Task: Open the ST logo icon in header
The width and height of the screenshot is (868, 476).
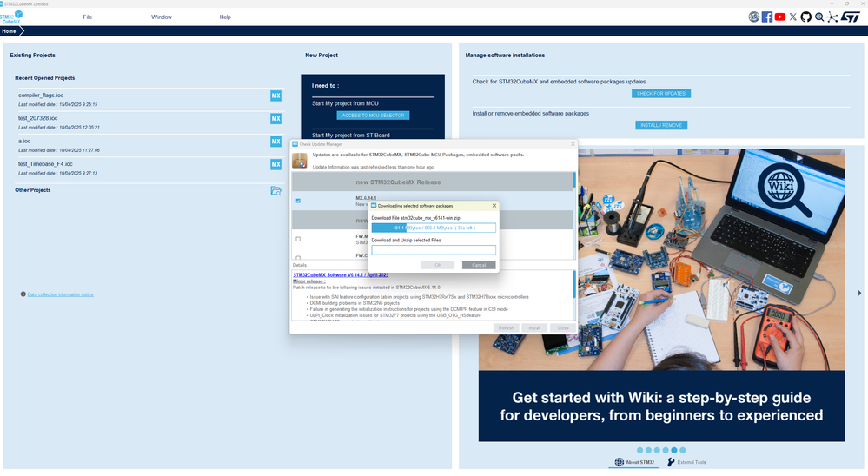Action: 851,17
